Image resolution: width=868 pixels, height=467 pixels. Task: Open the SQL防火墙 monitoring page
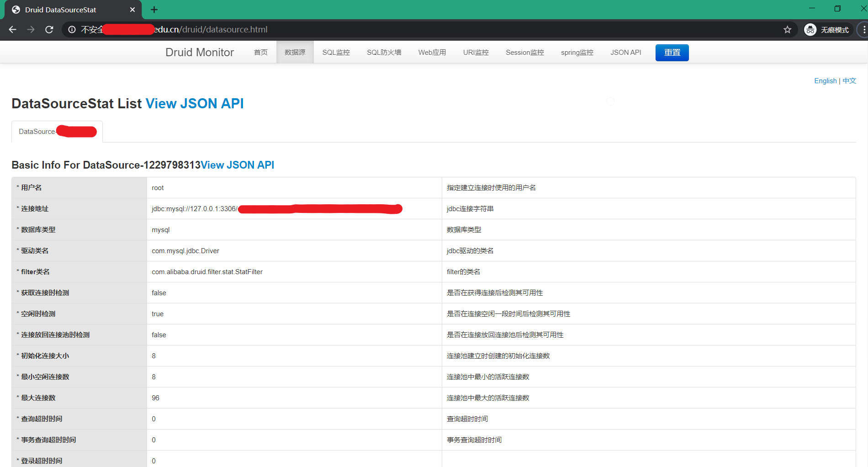click(384, 52)
